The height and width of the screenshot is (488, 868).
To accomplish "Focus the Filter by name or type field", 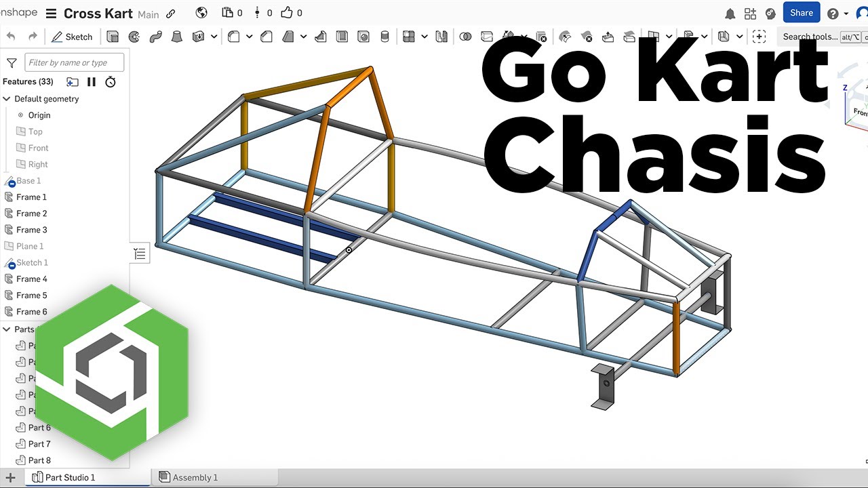I will click(x=75, y=62).
